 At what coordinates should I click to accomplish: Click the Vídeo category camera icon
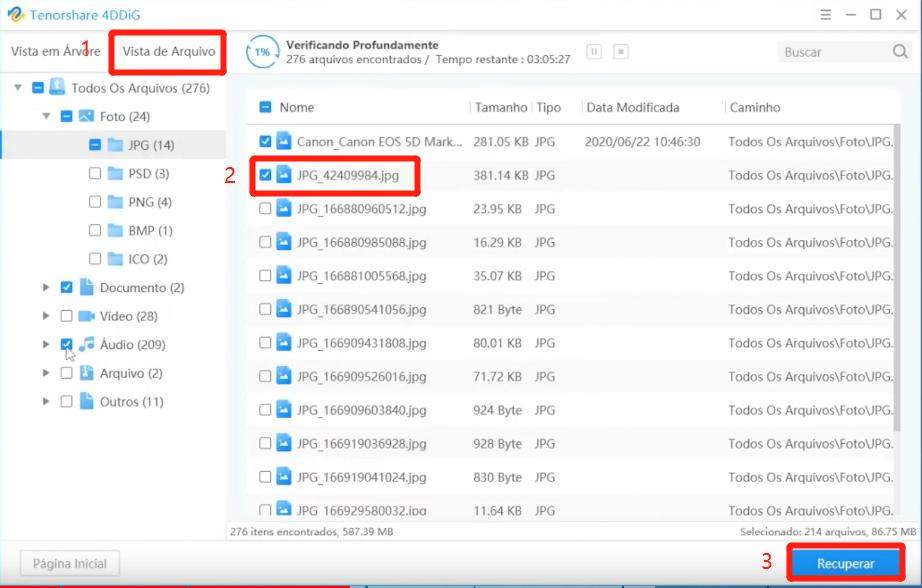tap(86, 316)
